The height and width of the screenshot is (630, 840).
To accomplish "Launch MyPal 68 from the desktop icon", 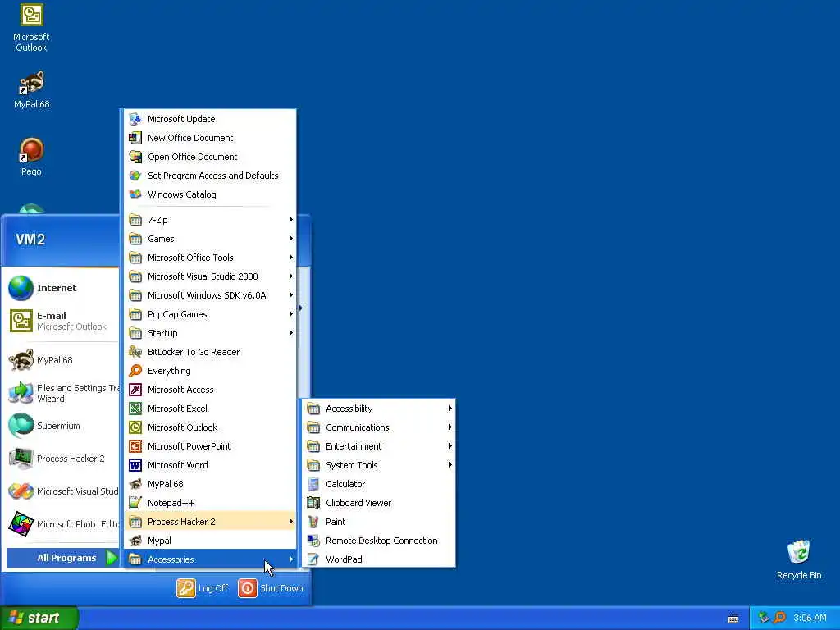I will click(x=31, y=90).
